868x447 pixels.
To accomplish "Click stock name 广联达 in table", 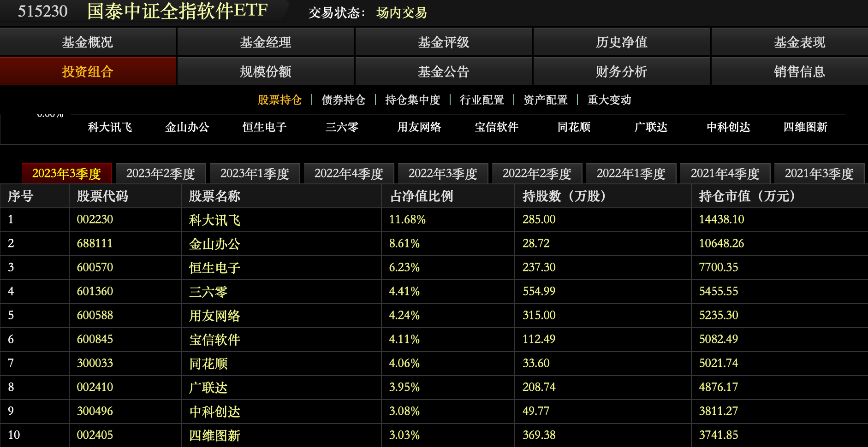I will click(208, 388).
